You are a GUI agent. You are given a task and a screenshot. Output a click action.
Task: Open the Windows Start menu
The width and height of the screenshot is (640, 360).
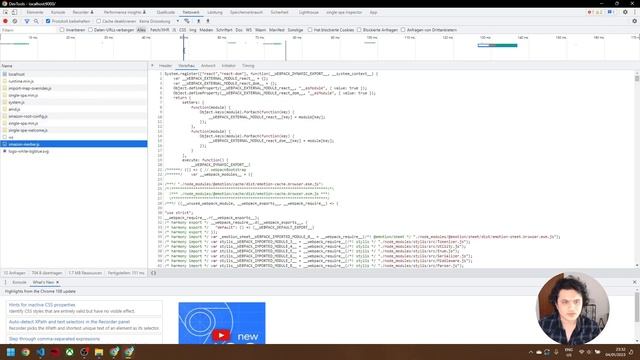pos(11,352)
